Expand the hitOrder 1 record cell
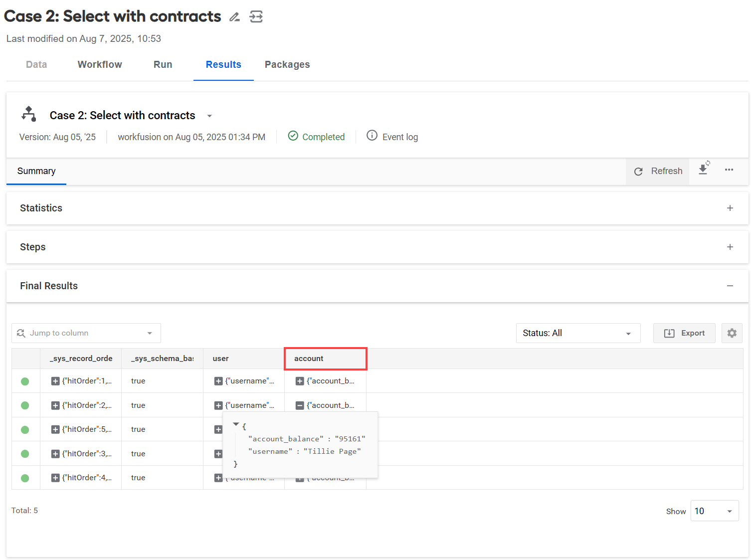The height and width of the screenshot is (560, 751). click(x=55, y=381)
